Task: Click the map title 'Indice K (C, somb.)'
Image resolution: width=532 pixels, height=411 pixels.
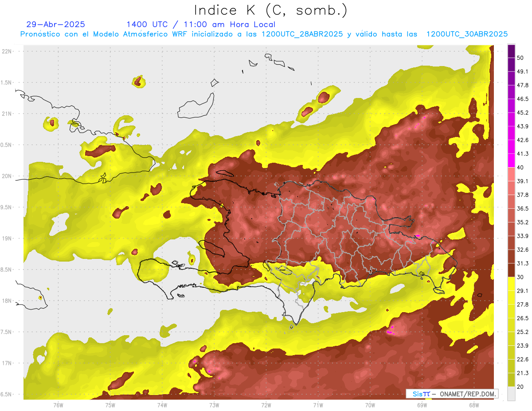Action: point(270,10)
